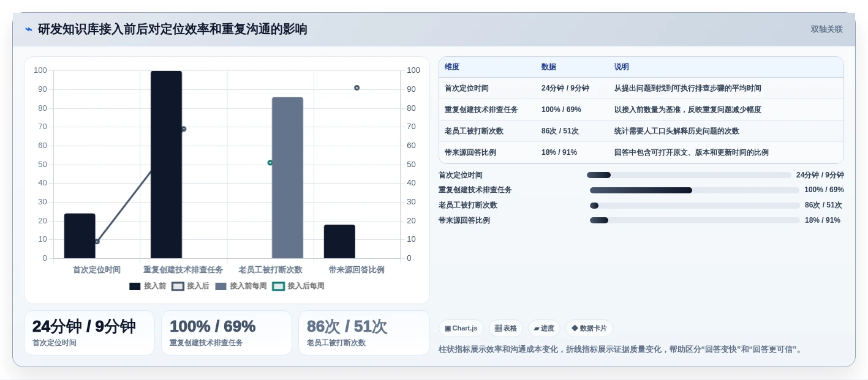Click the tallest bar for 重复创建技术排查任务
868x380 pixels.
(166, 165)
